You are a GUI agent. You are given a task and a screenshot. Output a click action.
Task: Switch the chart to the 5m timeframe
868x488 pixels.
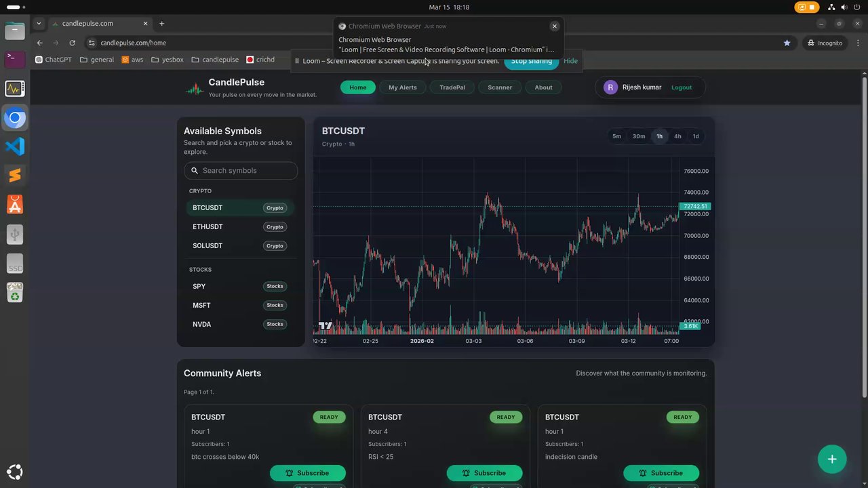click(617, 136)
